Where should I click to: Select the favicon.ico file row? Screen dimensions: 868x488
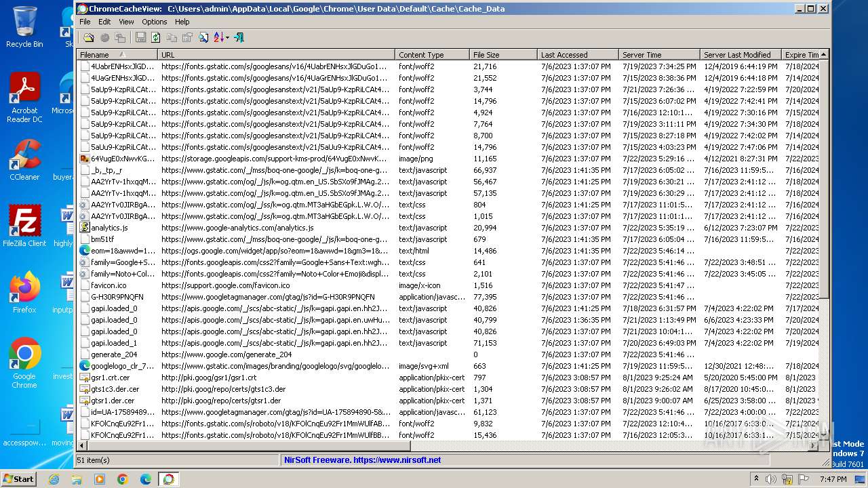(x=448, y=285)
